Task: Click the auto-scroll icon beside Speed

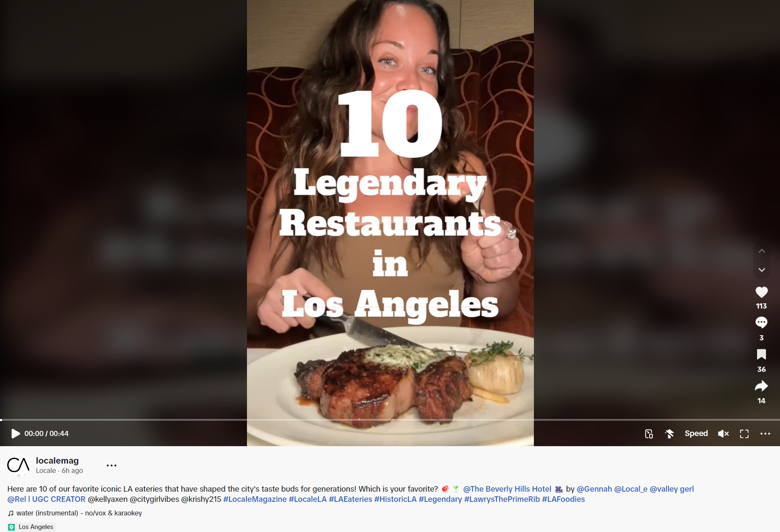Action: 669,433
